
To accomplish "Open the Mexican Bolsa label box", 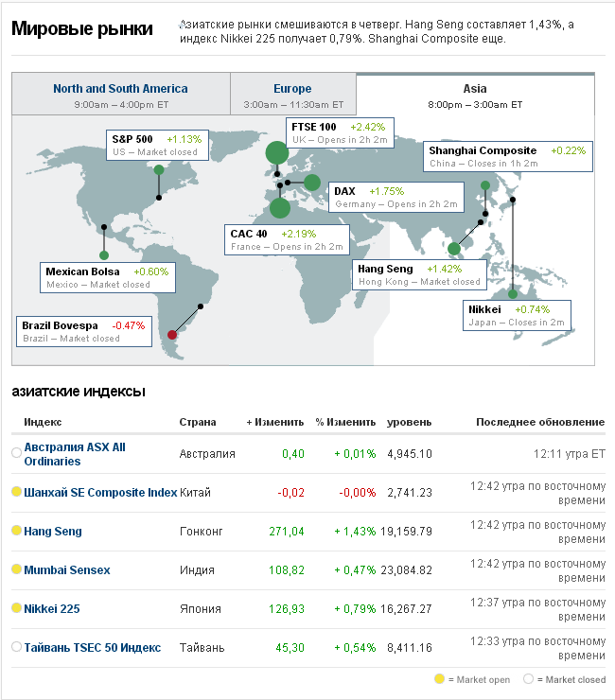I will tap(108, 278).
